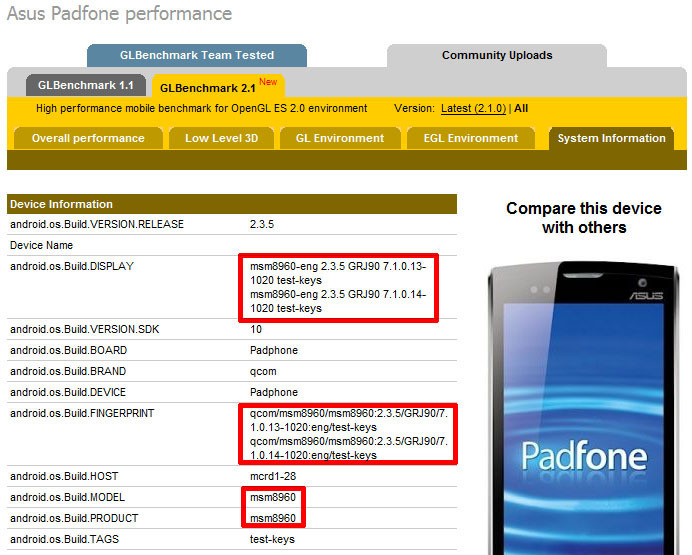Image resolution: width=692 pixels, height=555 pixels.
Task: Click the 'Device Information' table header
Action: point(232,204)
